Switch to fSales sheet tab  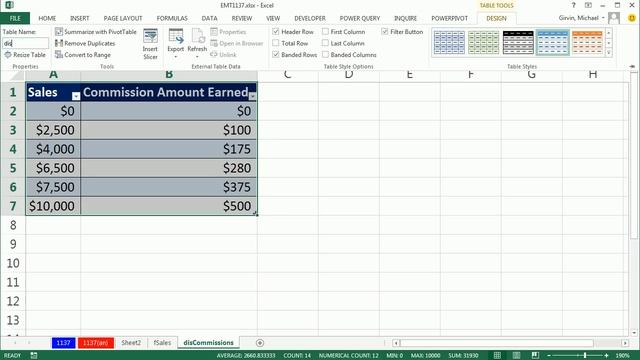coord(162,343)
